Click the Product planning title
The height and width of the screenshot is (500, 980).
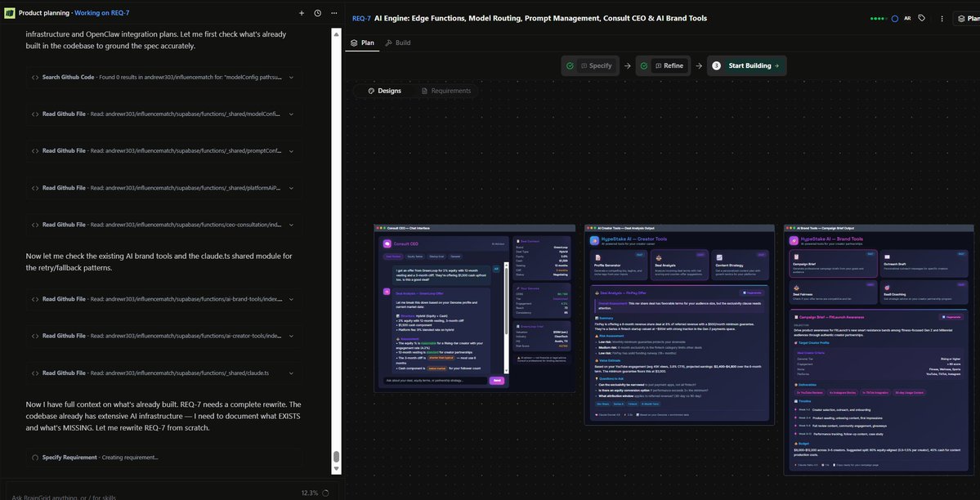coord(44,12)
